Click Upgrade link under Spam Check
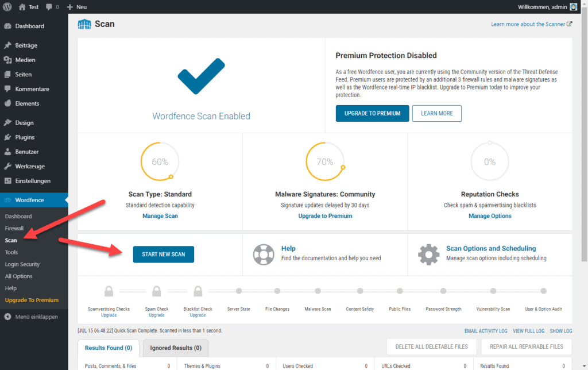Image resolution: width=588 pixels, height=370 pixels. pos(157,315)
